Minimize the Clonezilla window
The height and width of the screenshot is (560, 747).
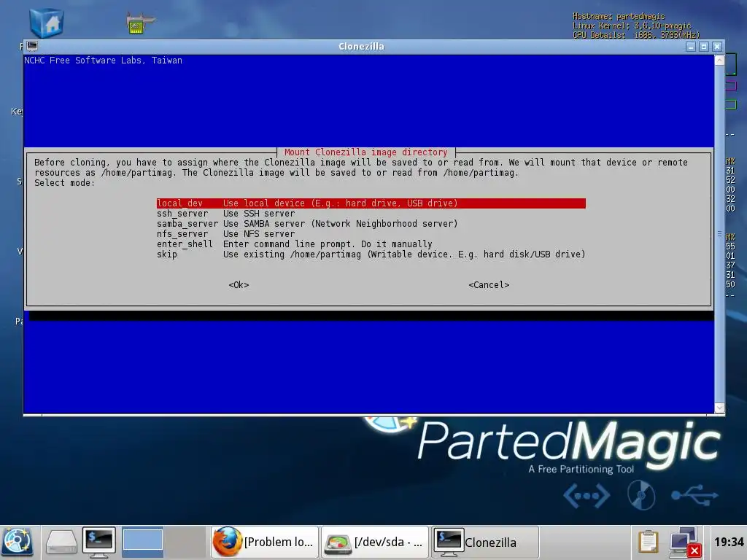coord(691,47)
